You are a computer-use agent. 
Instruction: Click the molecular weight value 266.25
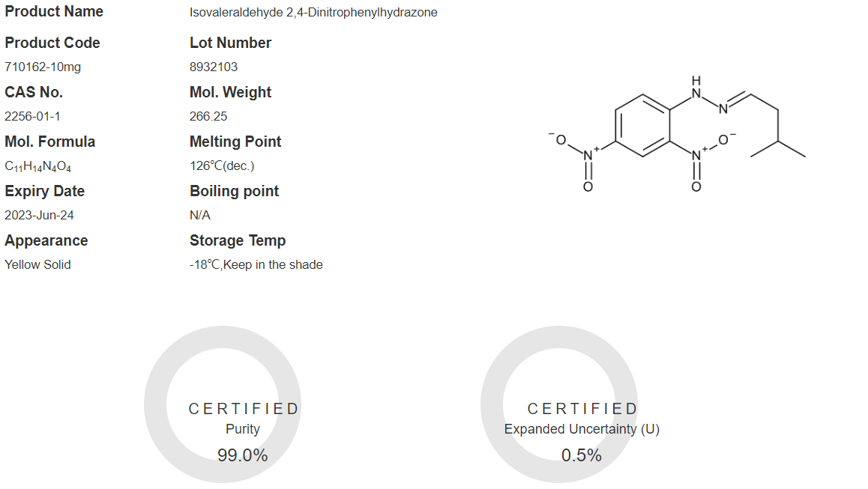pyautogui.click(x=208, y=116)
